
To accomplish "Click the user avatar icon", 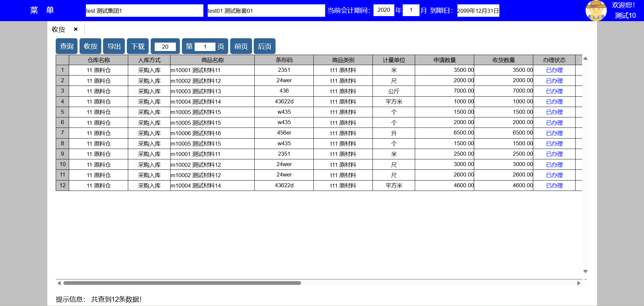I will click(x=596, y=10).
